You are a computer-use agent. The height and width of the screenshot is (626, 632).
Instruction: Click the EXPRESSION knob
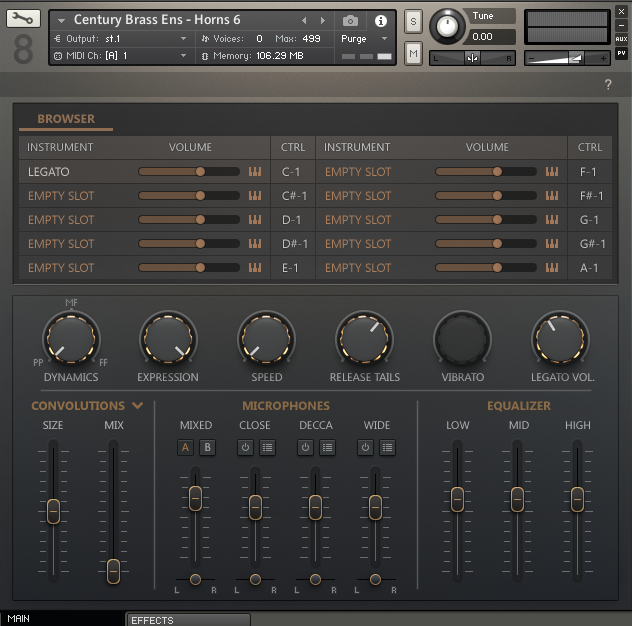168,339
